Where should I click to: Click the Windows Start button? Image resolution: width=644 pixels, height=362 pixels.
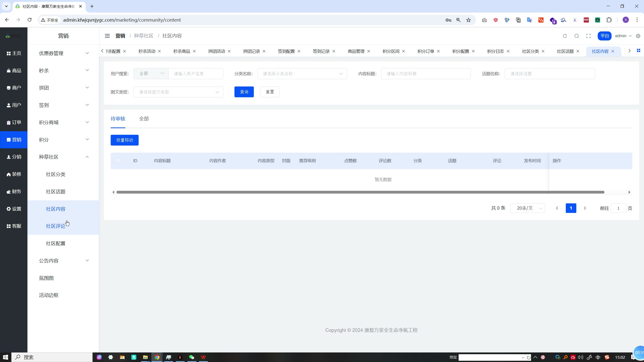tap(6, 357)
